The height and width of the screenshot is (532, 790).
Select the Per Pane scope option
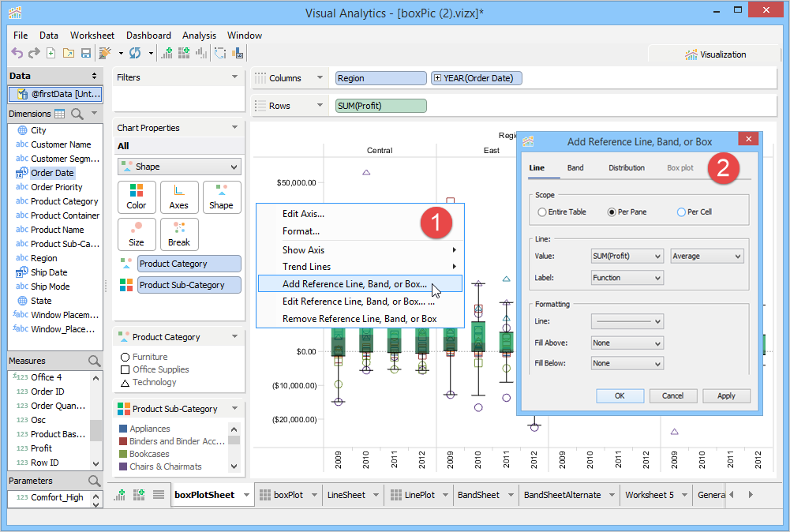(612, 212)
